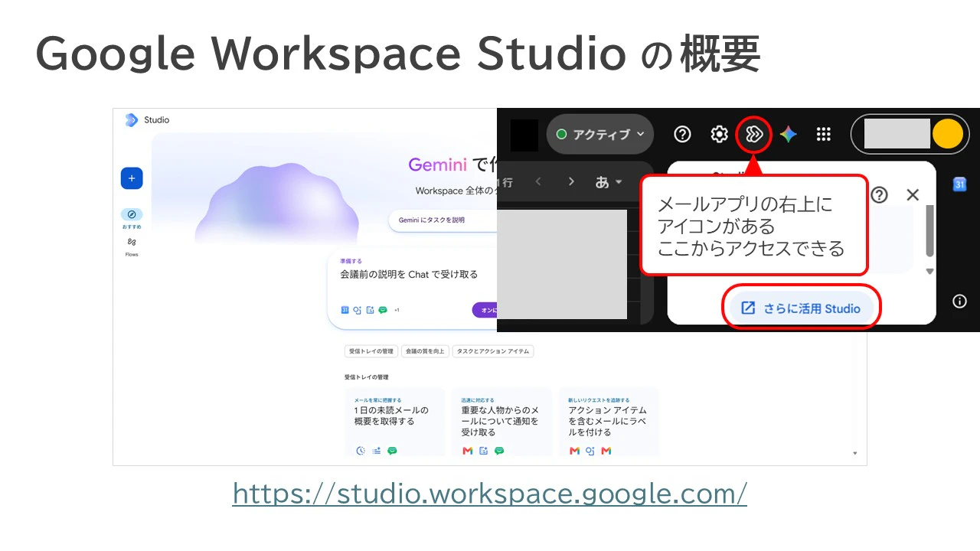Viewport: 980px width, 551px height.
Task: Click the info icon at panel bottom right
Action: click(959, 302)
